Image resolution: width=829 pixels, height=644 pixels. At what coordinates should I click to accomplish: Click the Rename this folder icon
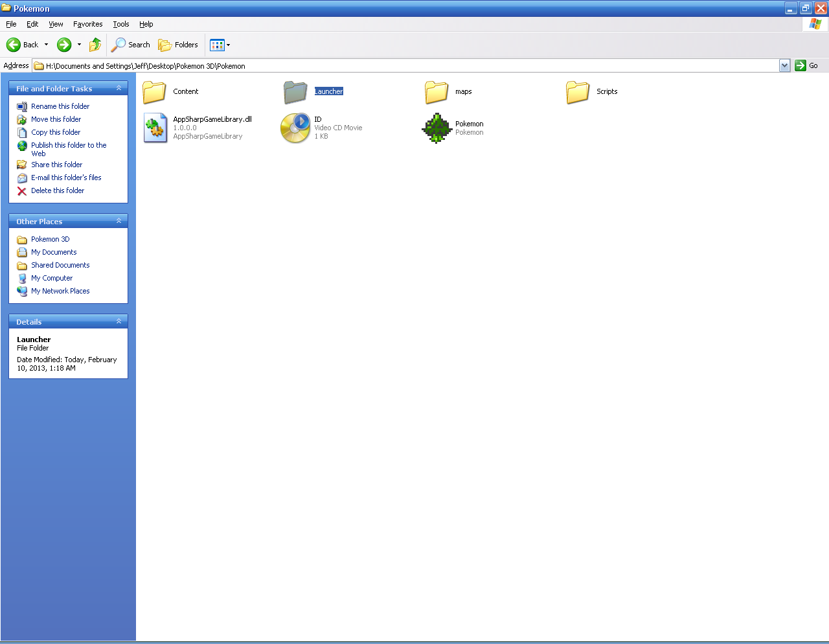coord(22,106)
